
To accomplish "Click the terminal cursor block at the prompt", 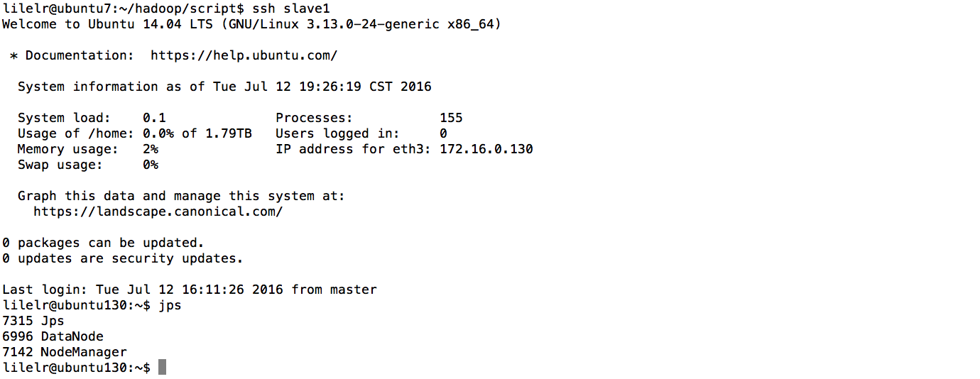I will coord(162,368).
